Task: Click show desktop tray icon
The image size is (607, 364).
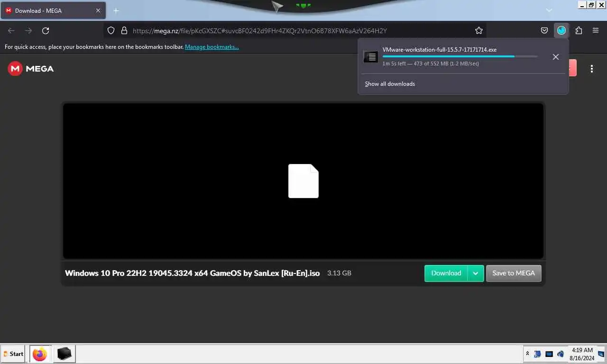Action: coord(601,354)
